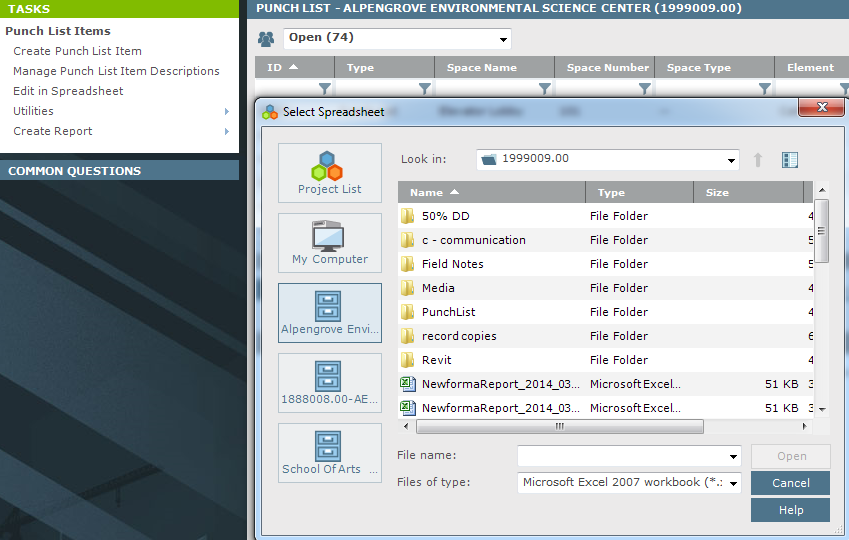Click the Type column filter icon
The width and height of the screenshot is (849, 540).
pos(425,88)
